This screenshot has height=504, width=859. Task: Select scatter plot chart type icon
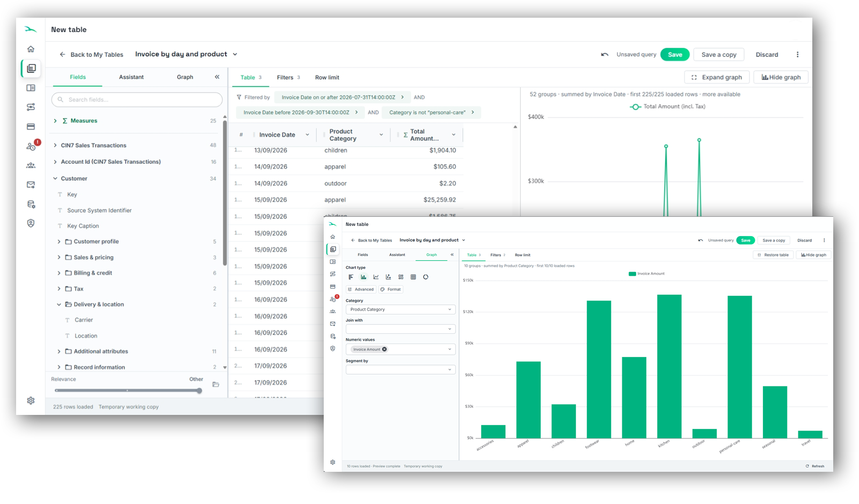388,277
